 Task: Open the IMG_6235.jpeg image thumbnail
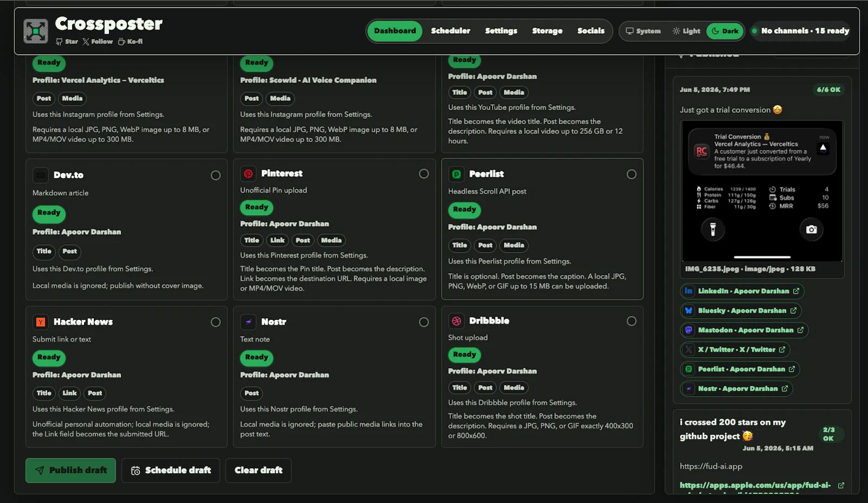(762, 191)
